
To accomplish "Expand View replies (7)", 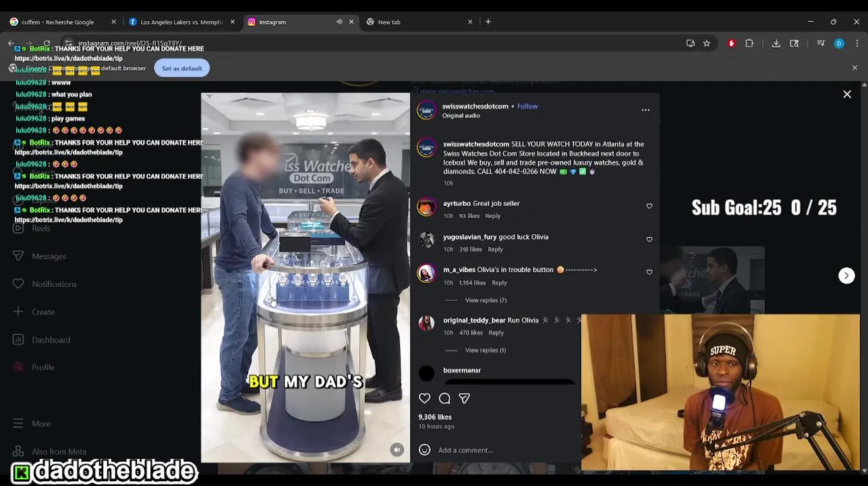I will coord(486,300).
